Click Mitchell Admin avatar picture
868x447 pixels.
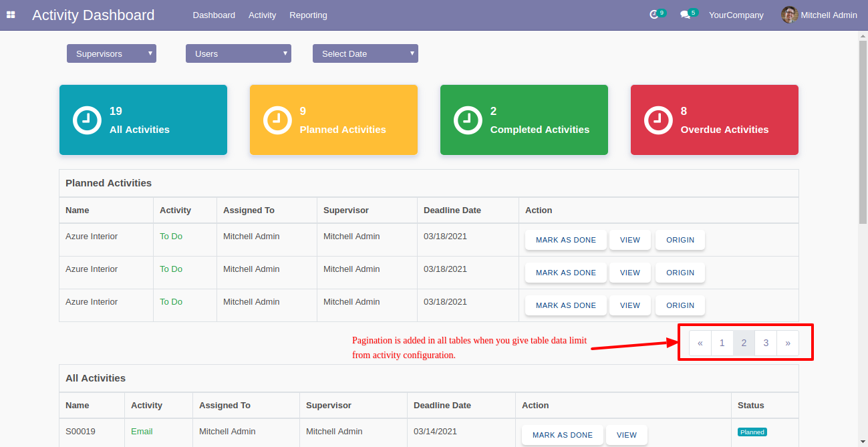coord(789,15)
